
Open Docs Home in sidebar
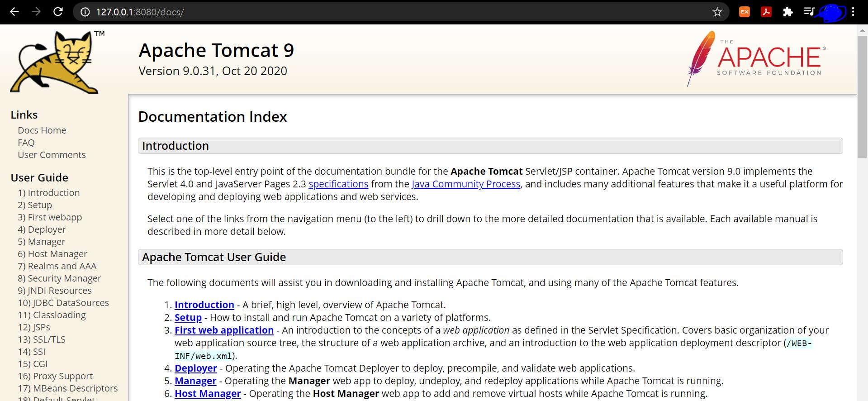click(42, 130)
